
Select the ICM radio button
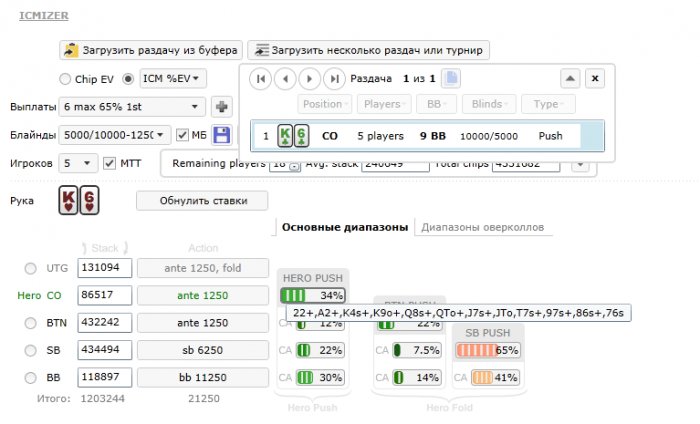[128, 79]
